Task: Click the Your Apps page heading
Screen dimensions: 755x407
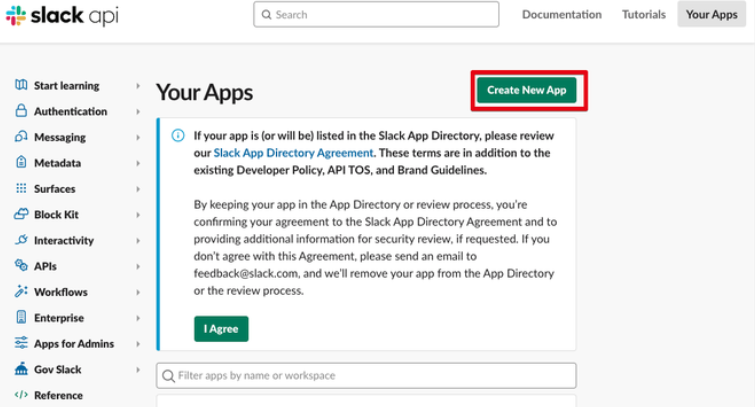Action: click(204, 92)
